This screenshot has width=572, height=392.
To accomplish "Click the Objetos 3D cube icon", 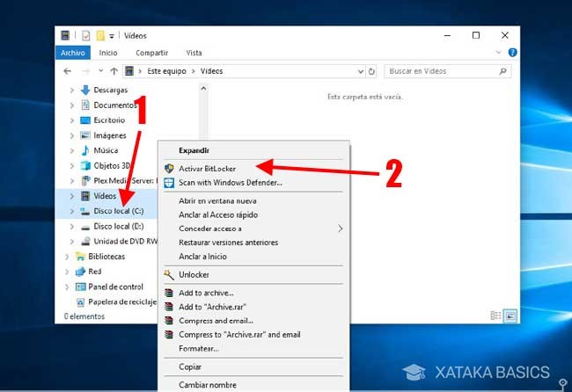I will [85, 165].
